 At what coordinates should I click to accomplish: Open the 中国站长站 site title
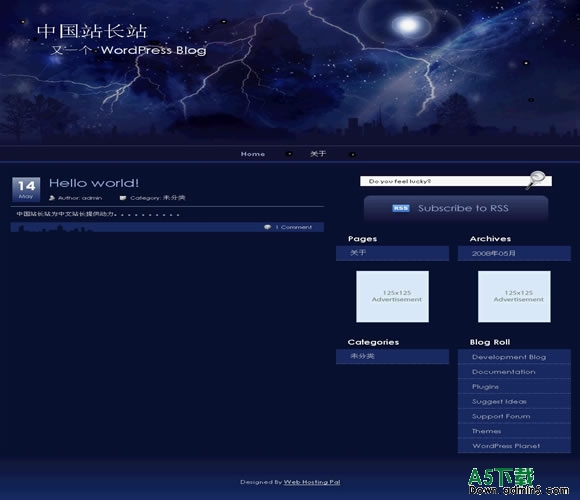pyautogui.click(x=92, y=31)
